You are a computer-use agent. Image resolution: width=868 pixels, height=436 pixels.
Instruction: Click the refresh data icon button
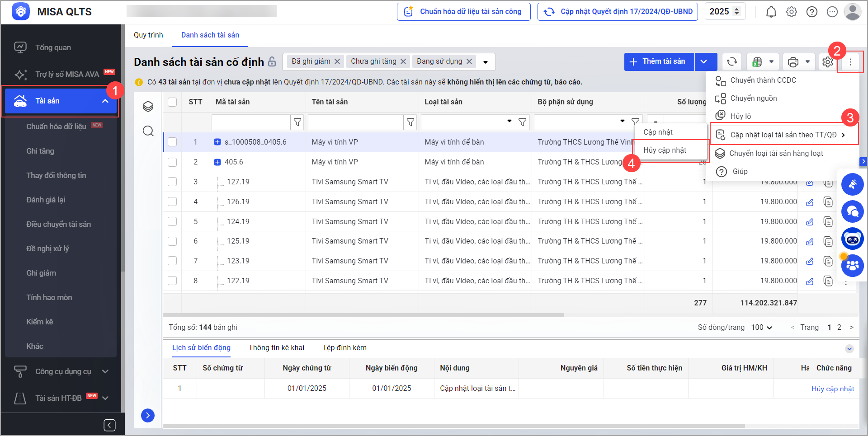pyautogui.click(x=731, y=62)
